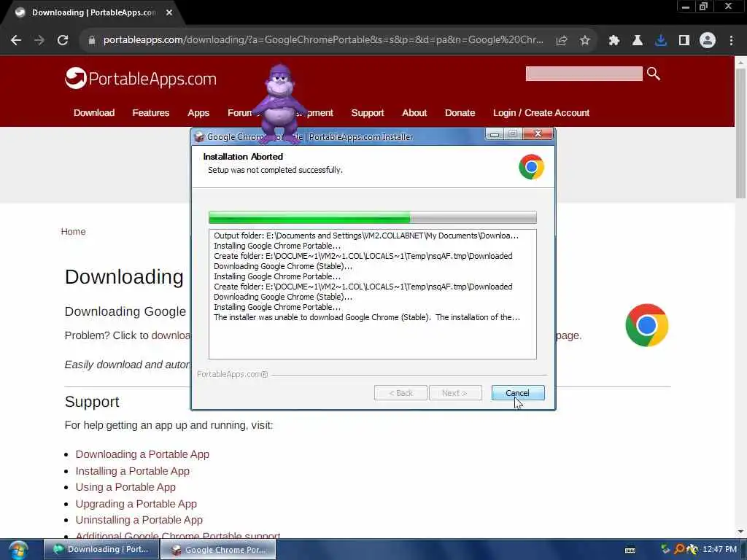Close the installer dialog with X
This screenshot has height=560, width=747.
538,134
